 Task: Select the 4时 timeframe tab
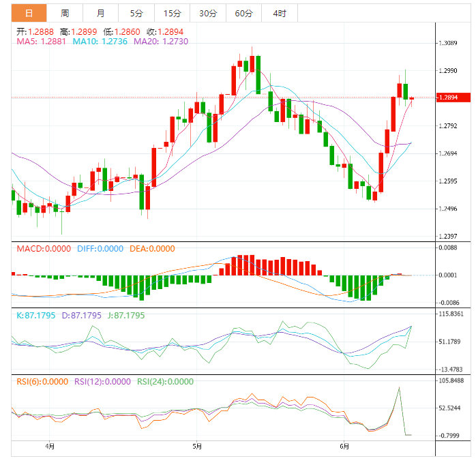[280, 13]
